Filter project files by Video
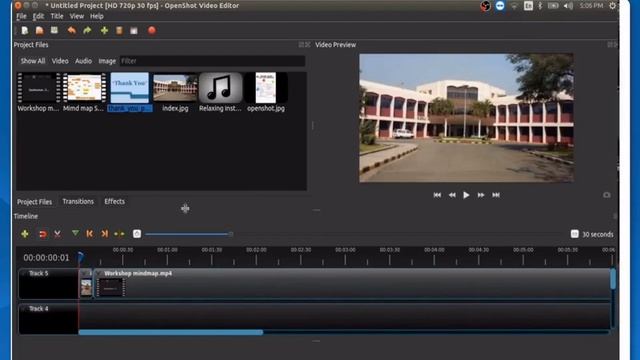This screenshot has height=360, width=640. click(60, 61)
